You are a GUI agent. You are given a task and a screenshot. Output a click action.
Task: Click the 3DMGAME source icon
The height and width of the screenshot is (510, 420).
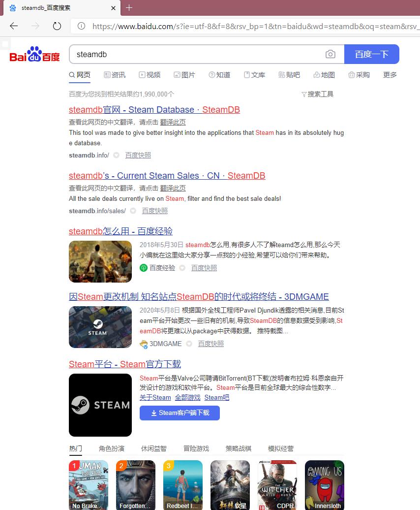143,344
